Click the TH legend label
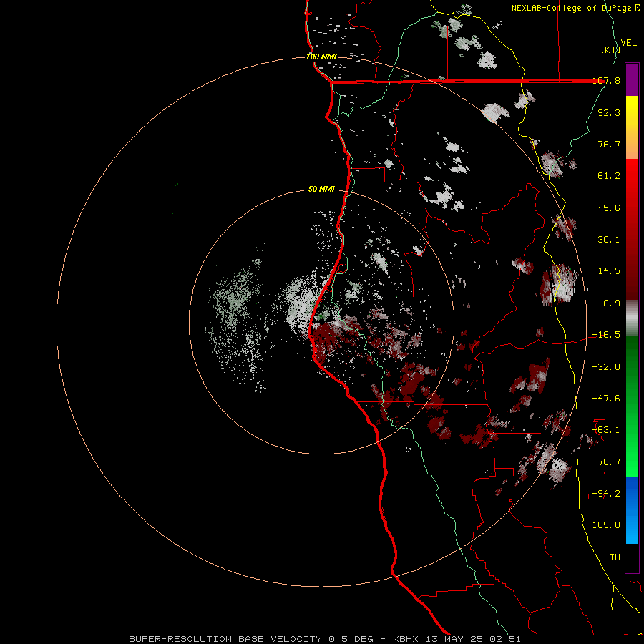 tap(615, 557)
